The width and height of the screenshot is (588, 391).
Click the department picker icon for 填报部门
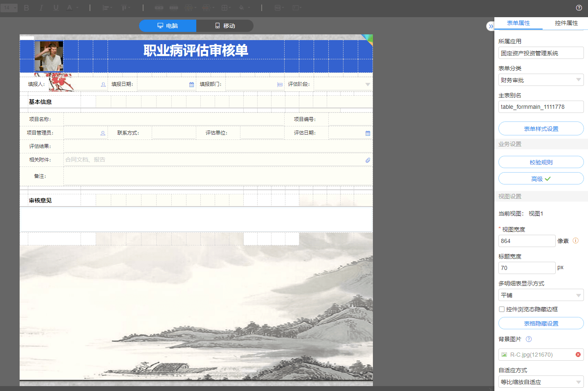point(280,85)
